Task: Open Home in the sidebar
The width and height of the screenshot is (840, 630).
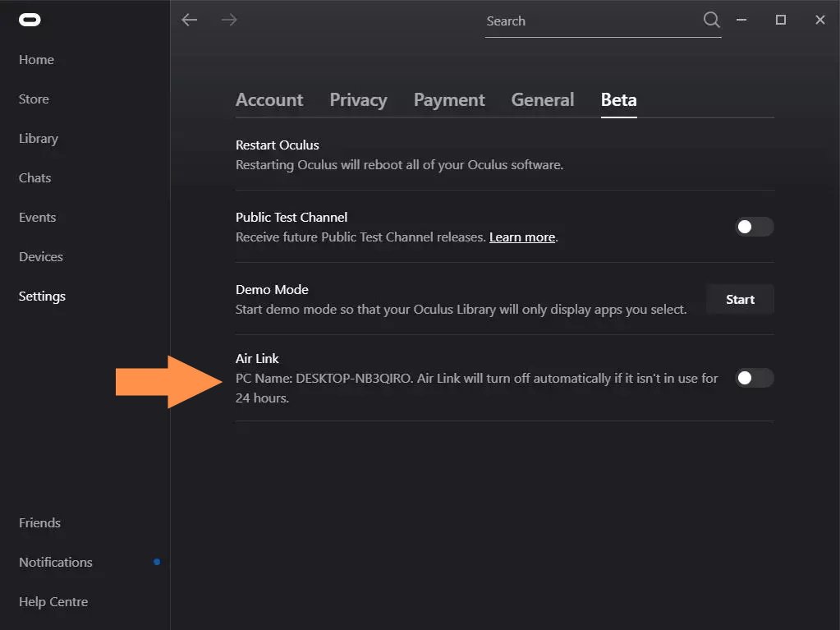Action: click(36, 59)
